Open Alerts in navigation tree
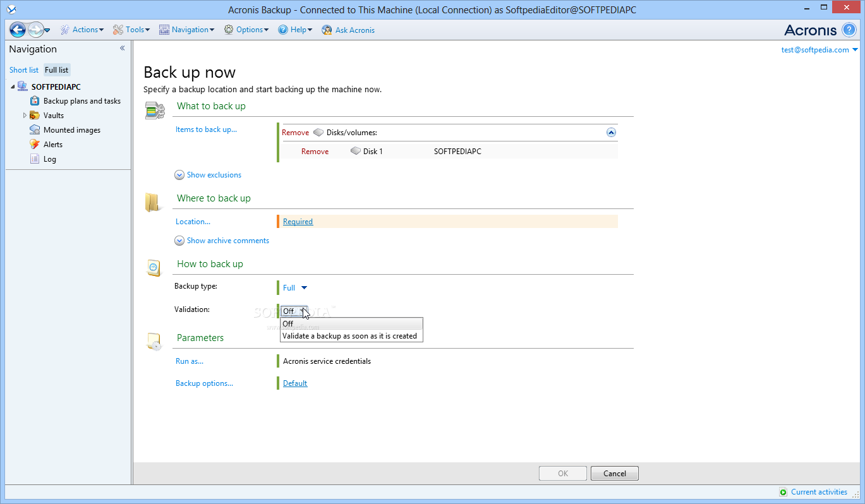This screenshot has height=504, width=865. tap(53, 145)
